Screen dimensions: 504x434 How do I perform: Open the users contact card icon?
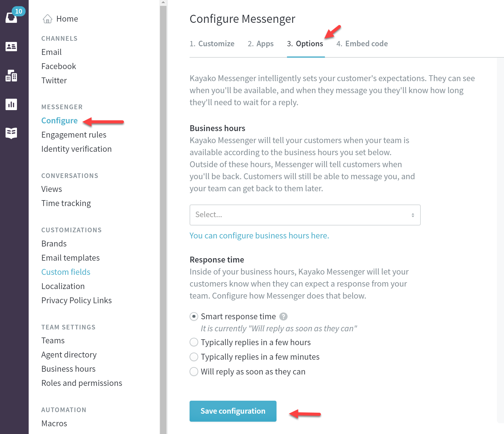click(x=11, y=47)
